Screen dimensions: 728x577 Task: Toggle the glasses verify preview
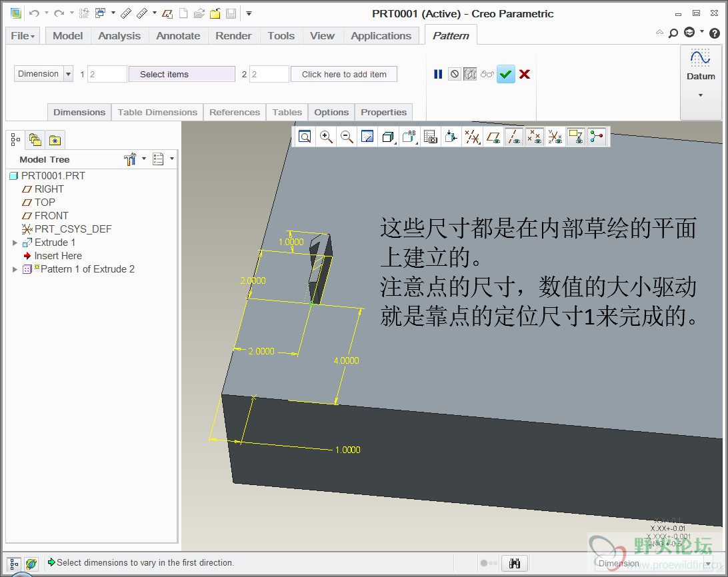click(x=487, y=74)
